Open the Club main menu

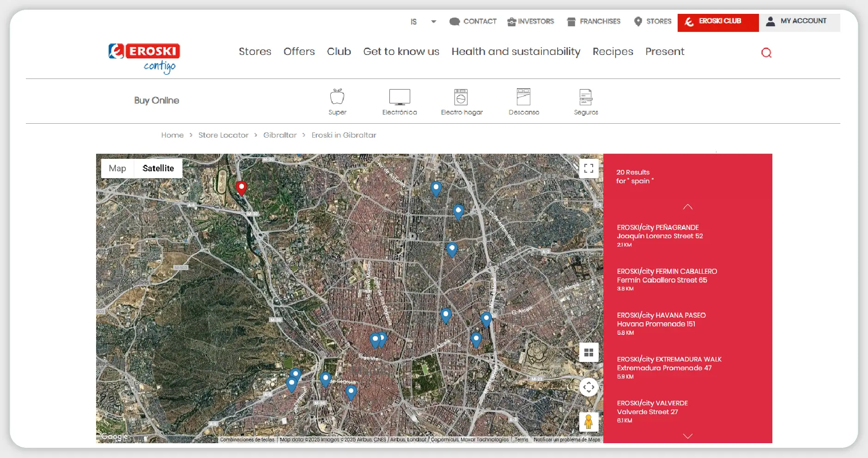pos(339,51)
